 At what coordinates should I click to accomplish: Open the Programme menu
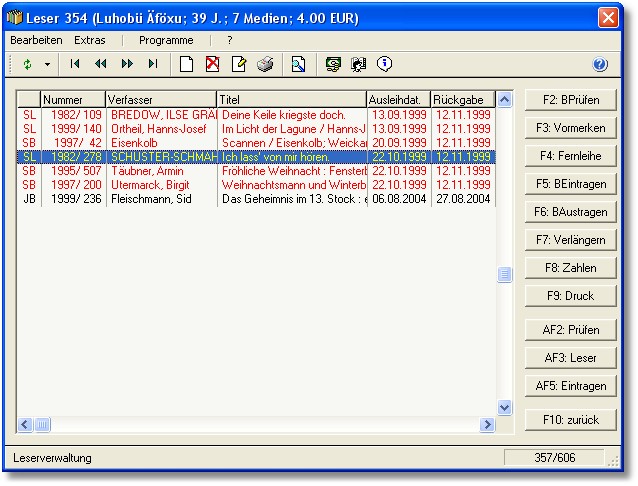[166, 40]
